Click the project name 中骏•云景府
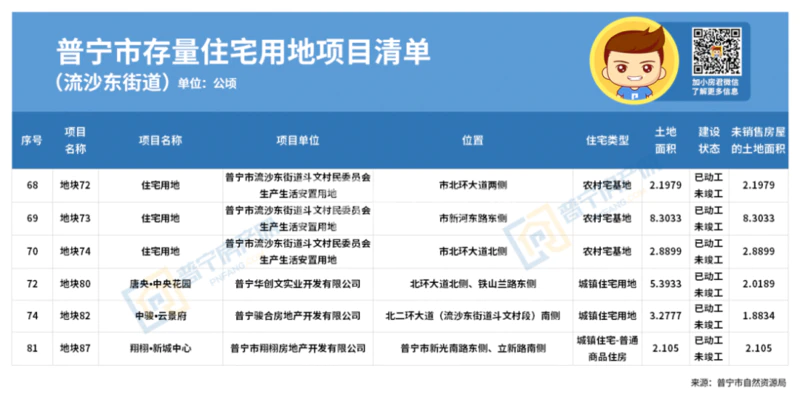This screenshot has height=402, width=800. click(160, 315)
